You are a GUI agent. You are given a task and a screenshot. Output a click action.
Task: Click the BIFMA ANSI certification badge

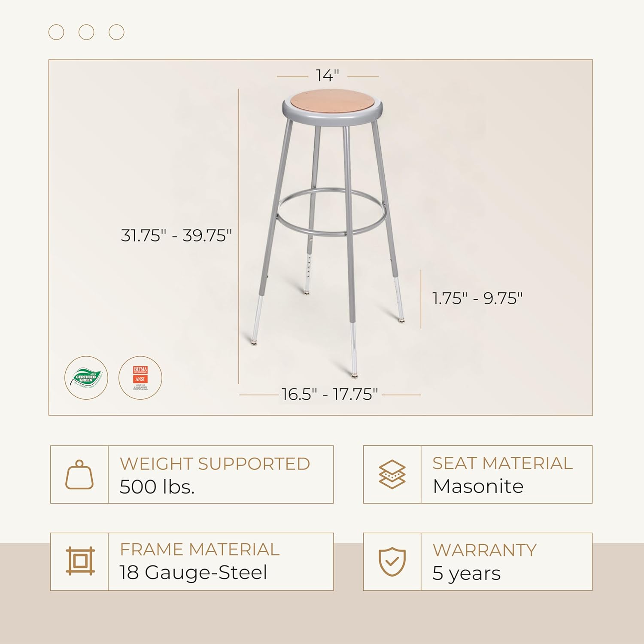coord(140,378)
